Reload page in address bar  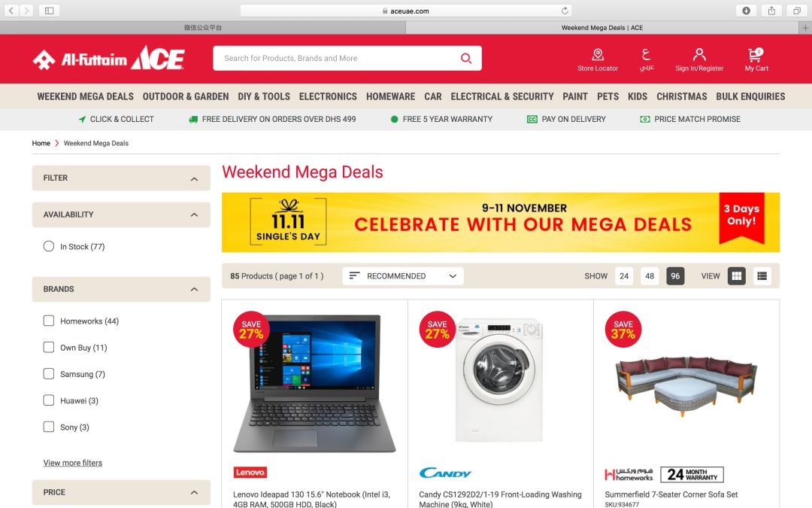[x=565, y=11]
